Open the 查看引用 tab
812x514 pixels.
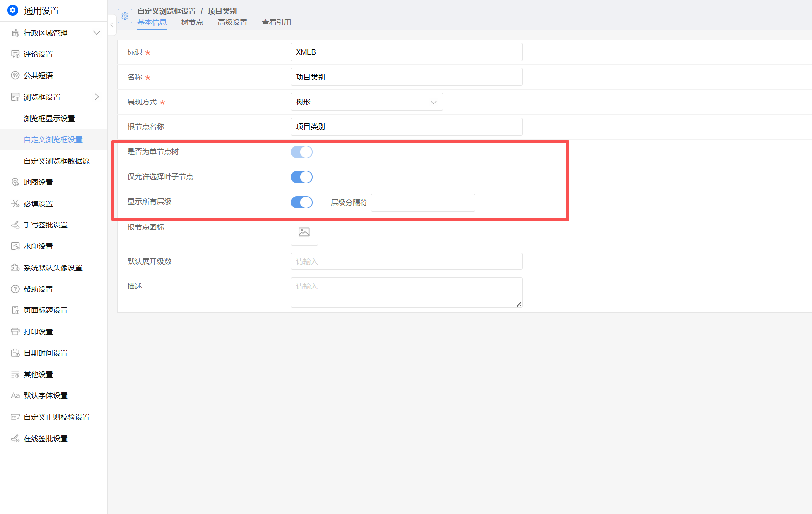(x=277, y=22)
